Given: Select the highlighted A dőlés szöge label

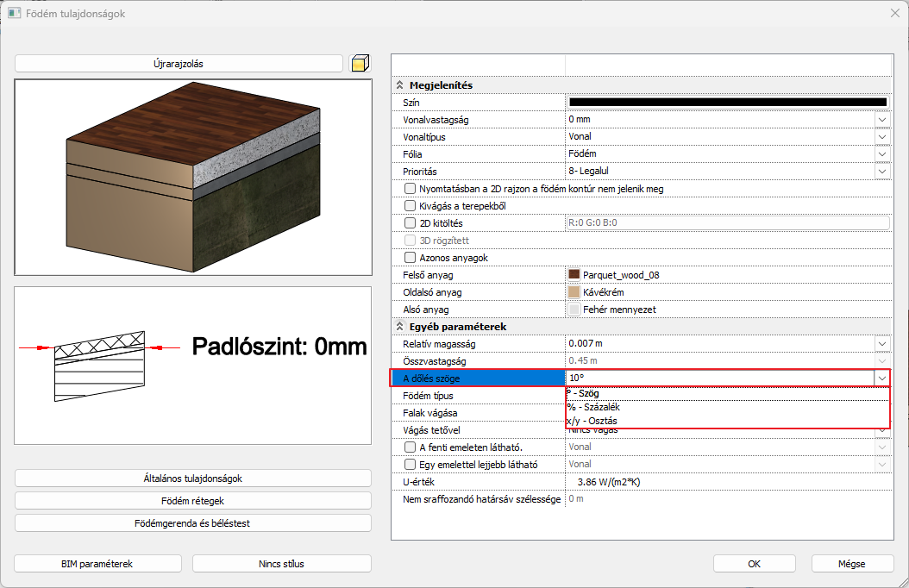Looking at the screenshot, I should (479, 378).
